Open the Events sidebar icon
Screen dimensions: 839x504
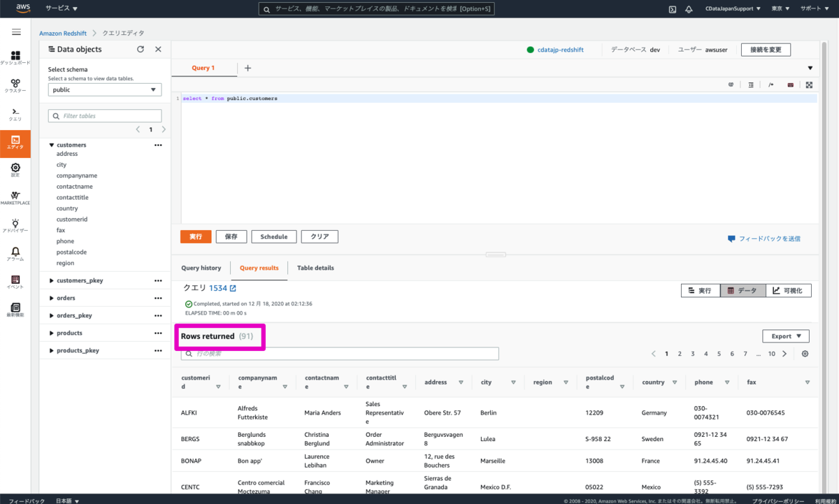coord(15,282)
